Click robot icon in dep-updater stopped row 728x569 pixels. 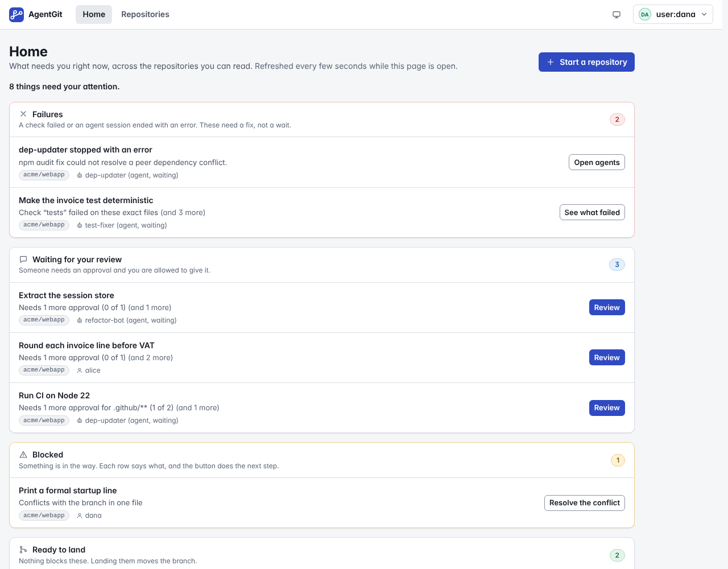point(80,175)
